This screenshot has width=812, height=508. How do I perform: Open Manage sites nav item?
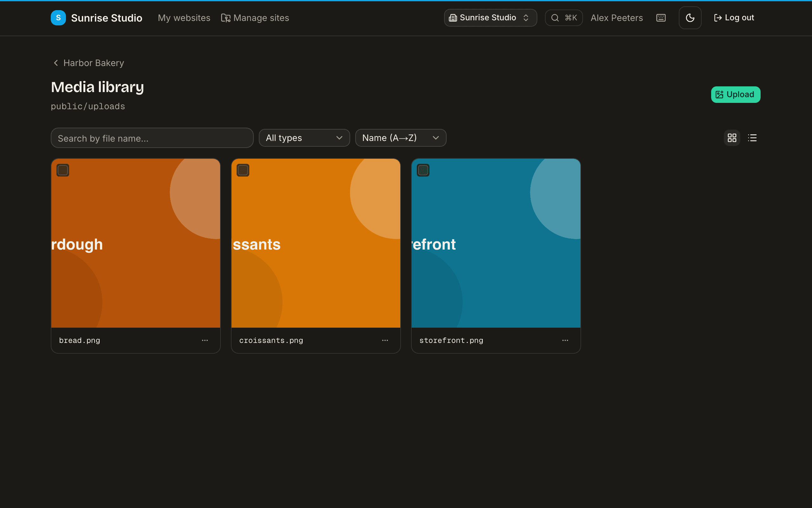(x=255, y=18)
